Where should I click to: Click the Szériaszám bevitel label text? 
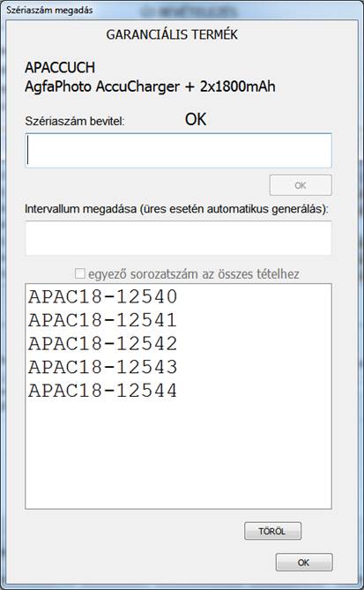click(74, 121)
